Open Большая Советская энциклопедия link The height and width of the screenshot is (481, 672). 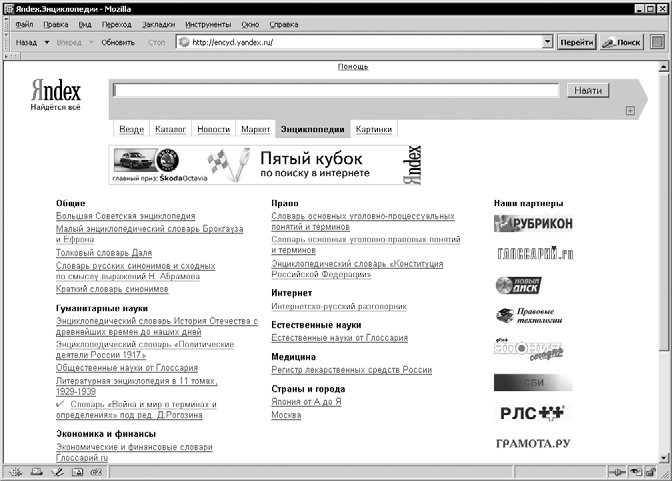click(126, 216)
